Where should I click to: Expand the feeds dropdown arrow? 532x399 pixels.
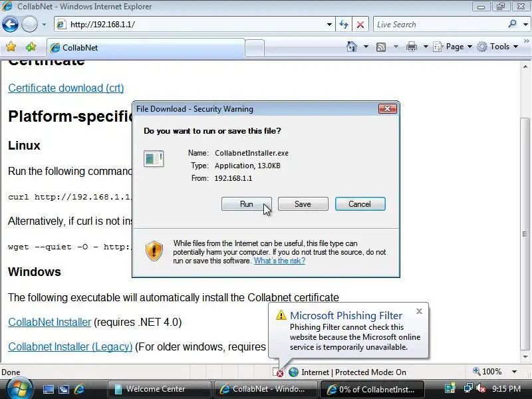[x=396, y=47]
